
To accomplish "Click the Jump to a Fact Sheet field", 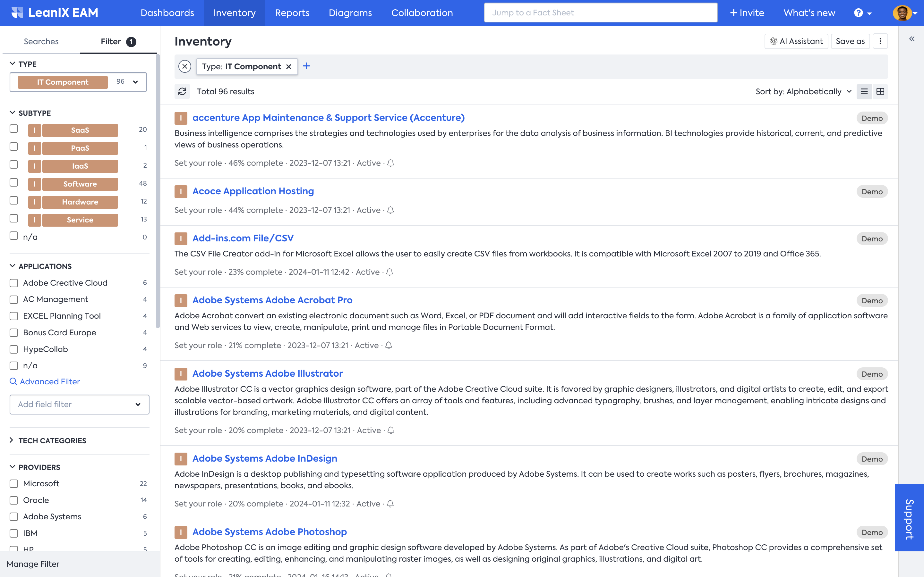I will [600, 13].
